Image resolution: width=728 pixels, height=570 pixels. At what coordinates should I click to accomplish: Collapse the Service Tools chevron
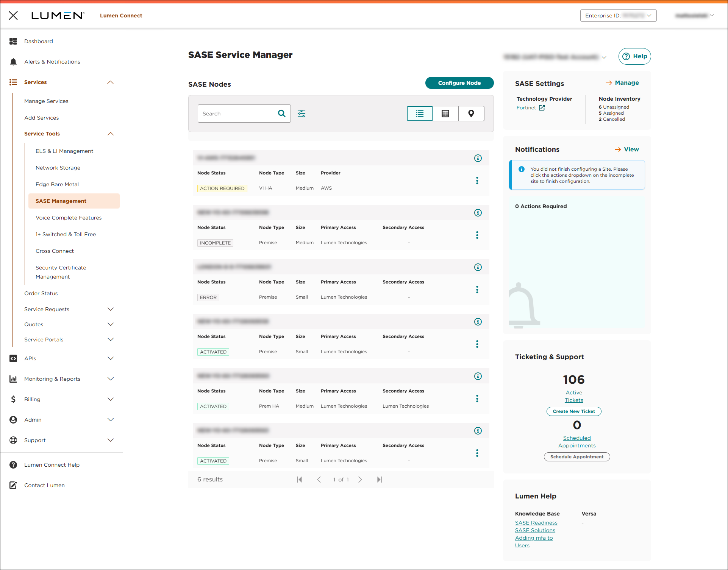coord(111,134)
